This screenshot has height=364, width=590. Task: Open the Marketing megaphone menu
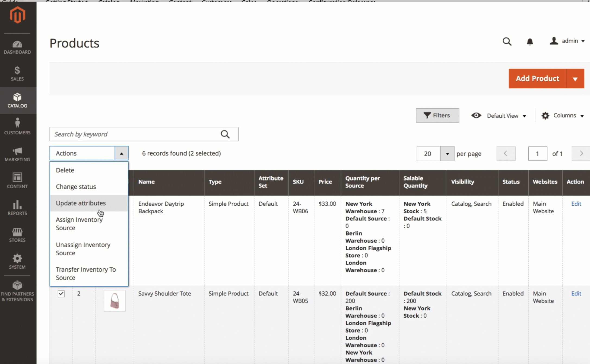tap(17, 154)
